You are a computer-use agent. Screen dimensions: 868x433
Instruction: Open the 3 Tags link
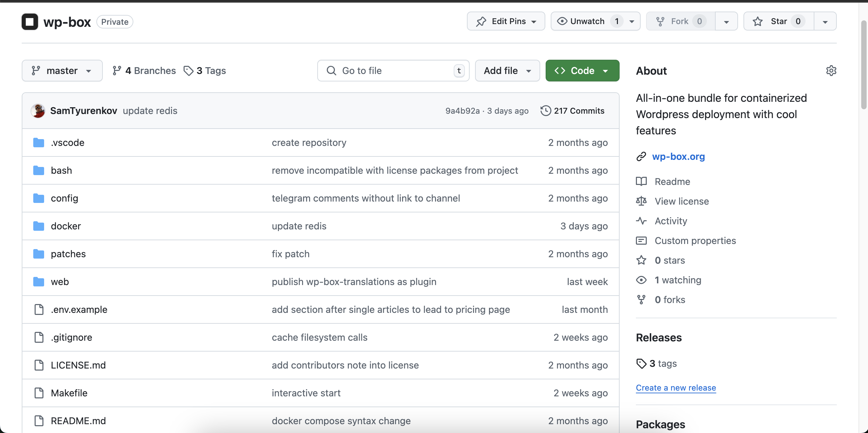tap(205, 71)
